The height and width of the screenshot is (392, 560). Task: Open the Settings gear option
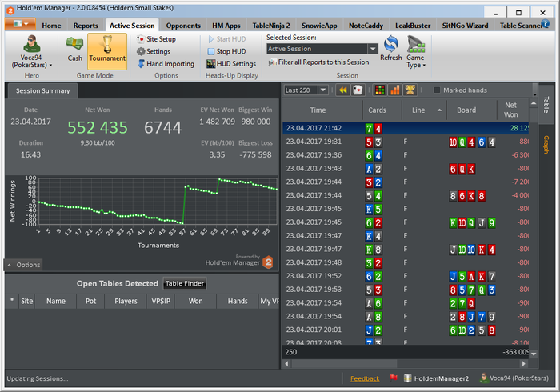tap(154, 51)
